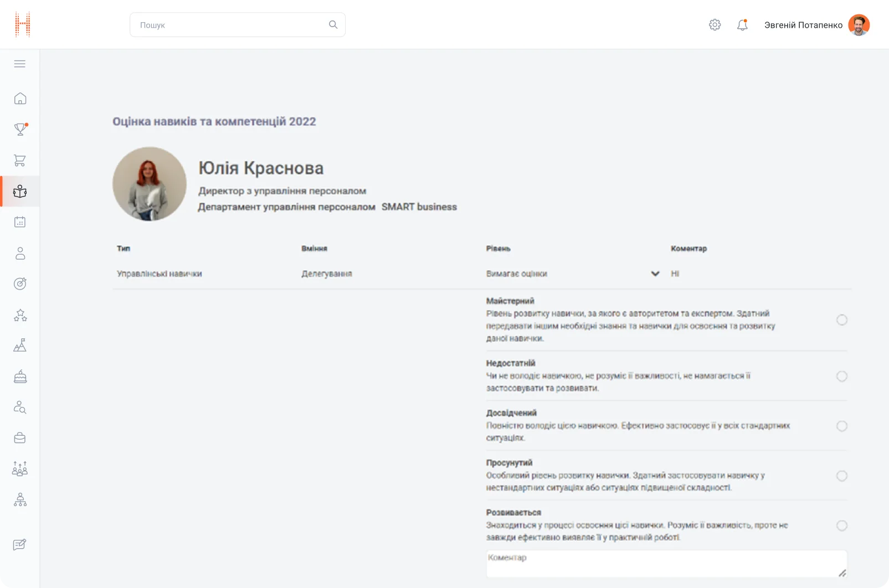This screenshot has height=588, width=889.
Task: Go to Home via sidebar house icon
Action: (20, 99)
